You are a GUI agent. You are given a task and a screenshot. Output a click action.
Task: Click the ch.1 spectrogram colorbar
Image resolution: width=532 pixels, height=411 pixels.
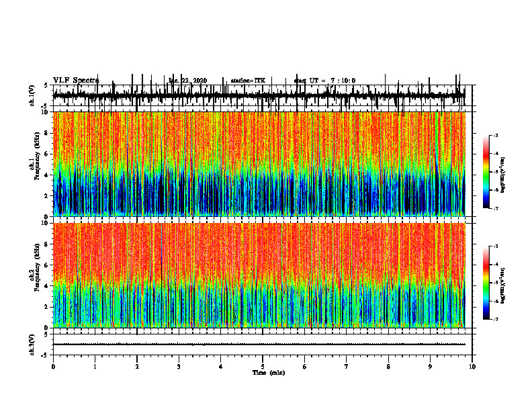pyautogui.click(x=486, y=172)
